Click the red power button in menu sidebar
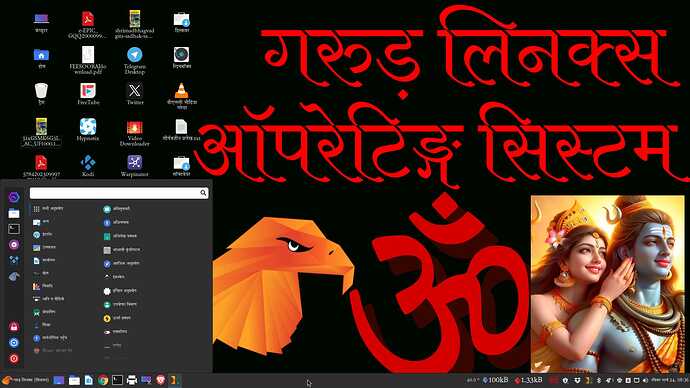This screenshot has width=690, height=388. tap(14, 359)
